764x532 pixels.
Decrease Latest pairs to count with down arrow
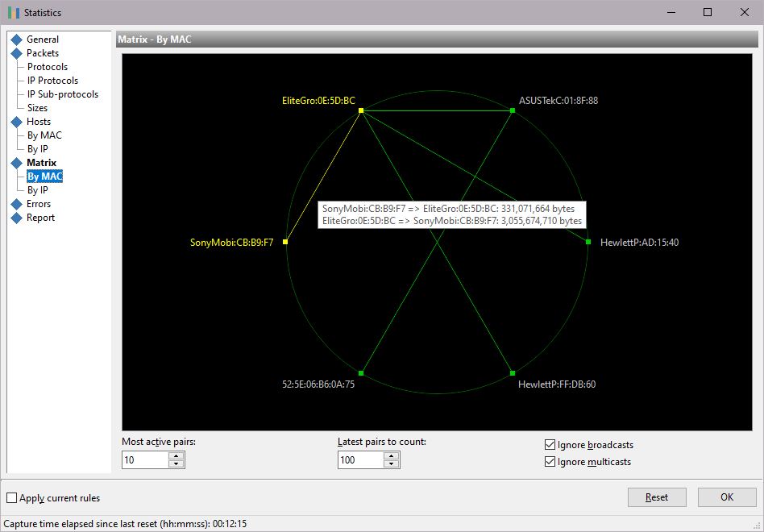(392, 463)
